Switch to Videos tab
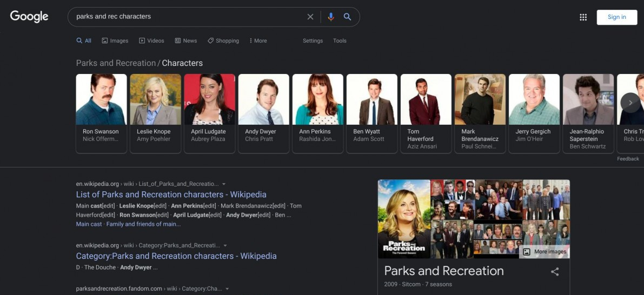Image resolution: width=644 pixels, height=295 pixels. (151, 41)
